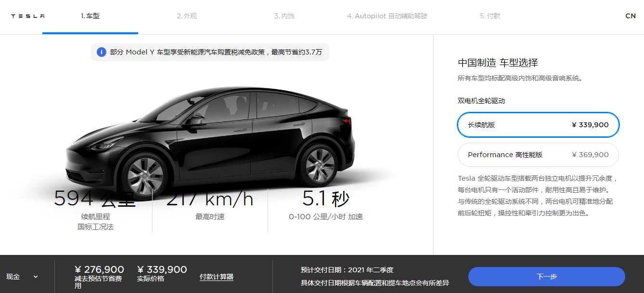644x293 pixels.
Task: Go to step 5 付款 tab
Action: click(490, 16)
